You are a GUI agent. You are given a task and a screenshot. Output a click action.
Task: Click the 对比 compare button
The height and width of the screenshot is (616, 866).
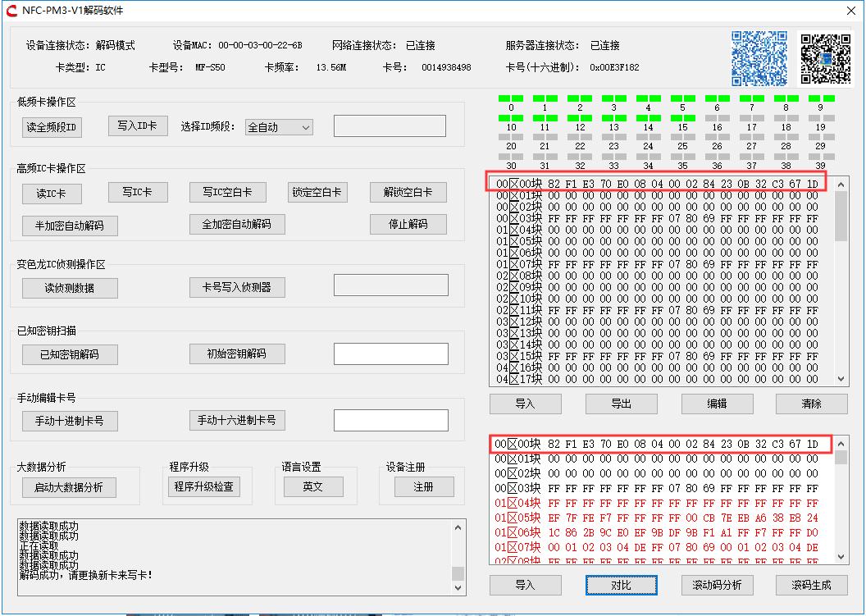coord(622,585)
